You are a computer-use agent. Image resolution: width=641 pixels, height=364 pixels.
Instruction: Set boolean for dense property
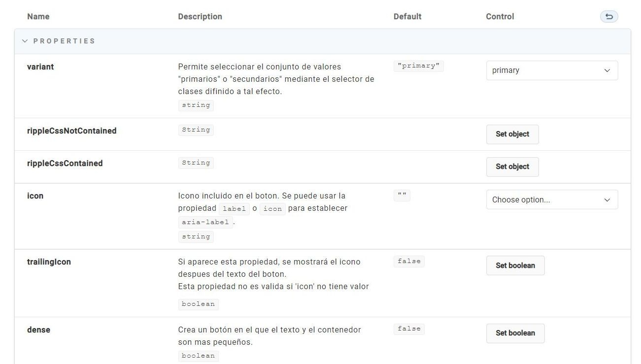tap(515, 333)
